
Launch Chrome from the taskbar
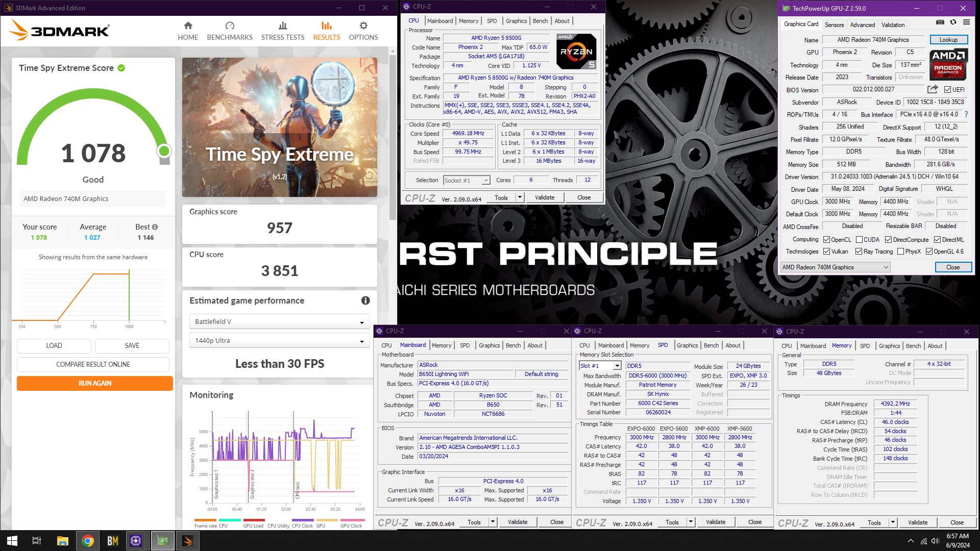point(87,541)
